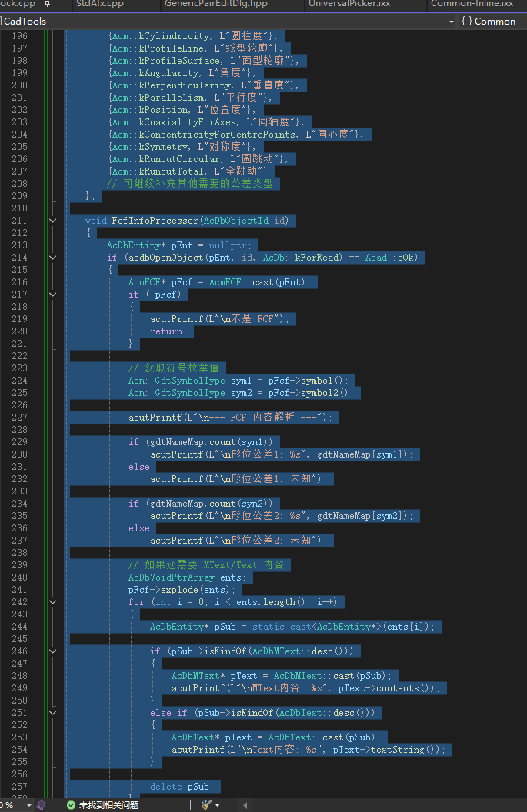Collapse the FcfInfoProcessor function at line 211

(52, 221)
